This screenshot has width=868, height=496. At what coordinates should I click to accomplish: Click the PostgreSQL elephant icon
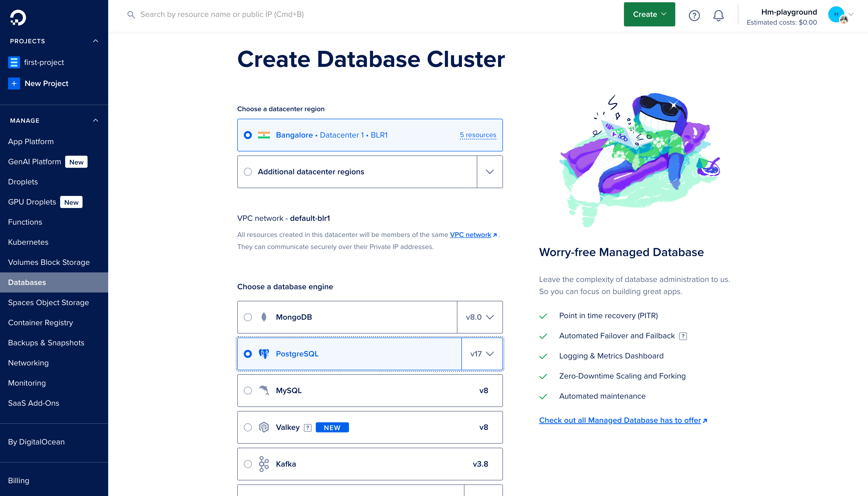click(x=264, y=354)
